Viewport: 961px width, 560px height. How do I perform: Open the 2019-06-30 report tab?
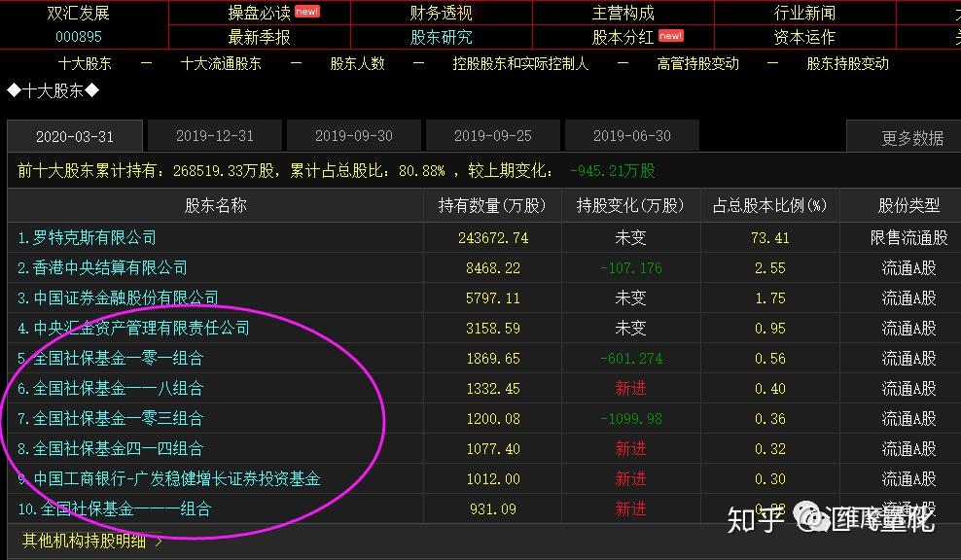tap(632, 136)
